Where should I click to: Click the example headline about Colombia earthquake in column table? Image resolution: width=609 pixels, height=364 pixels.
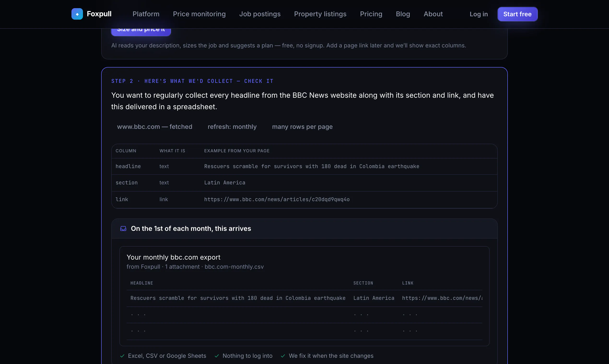[312, 166]
